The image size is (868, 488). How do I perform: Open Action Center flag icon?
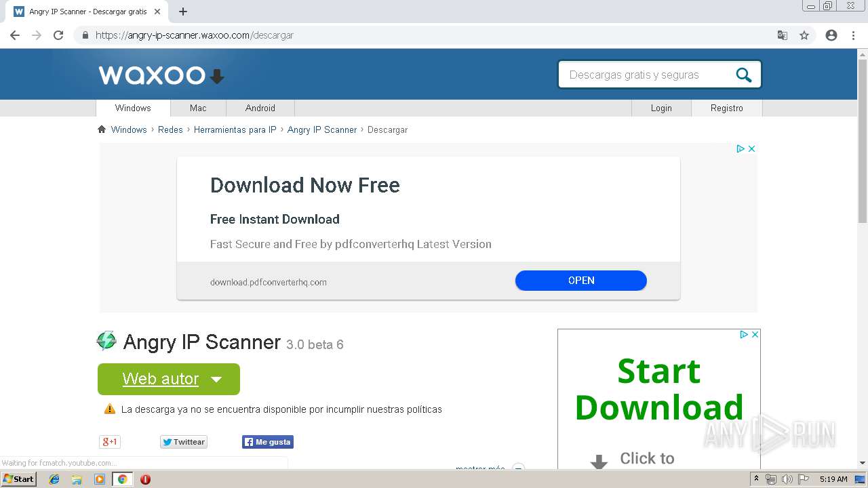(x=803, y=479)
